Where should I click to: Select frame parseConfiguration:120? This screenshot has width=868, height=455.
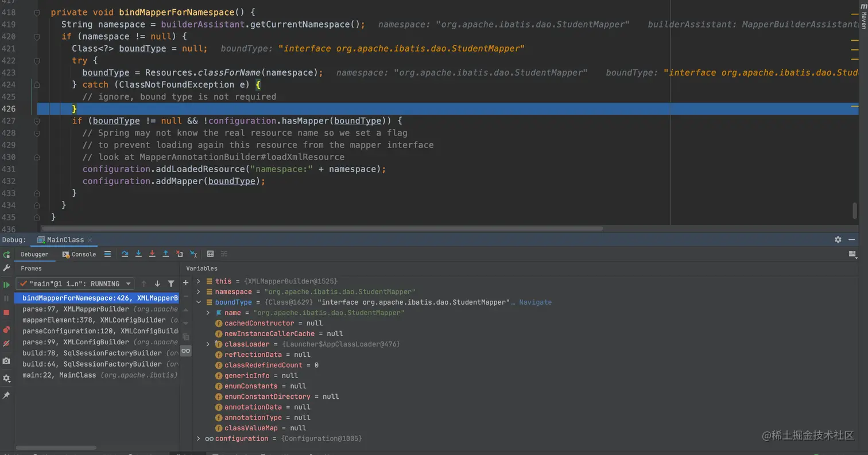coord(96,331)
